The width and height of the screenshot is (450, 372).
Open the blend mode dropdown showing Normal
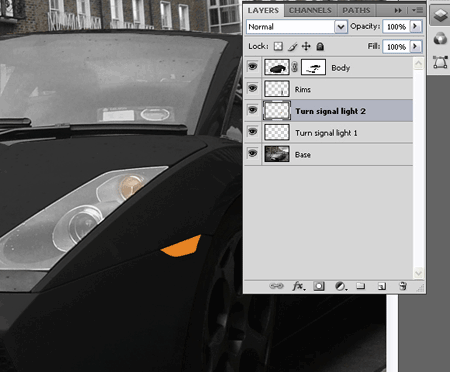click(297, 27)
